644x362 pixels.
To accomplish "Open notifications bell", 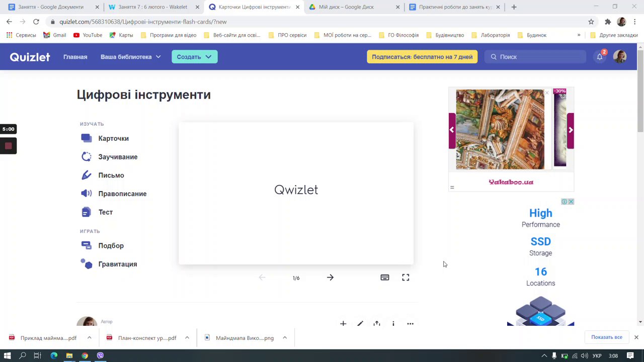I will tap(600, 57).
